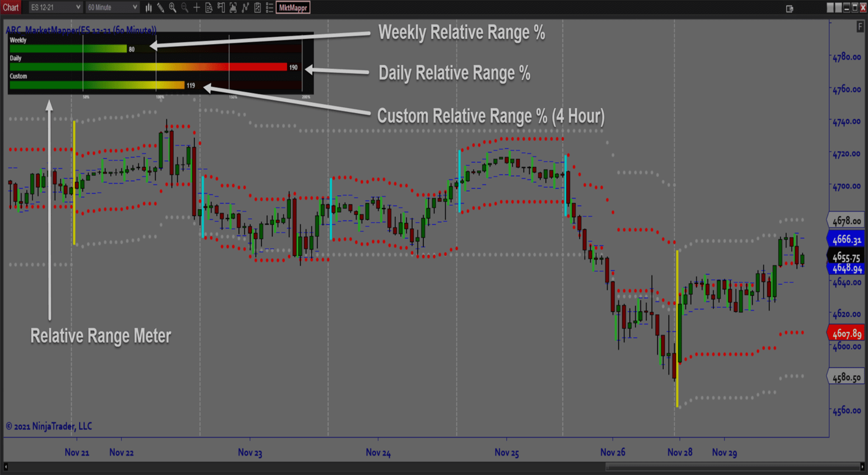The image size is (868, 475).
Task: Open the ES 12-21 instrument dropdown
Action: (56, 8)
